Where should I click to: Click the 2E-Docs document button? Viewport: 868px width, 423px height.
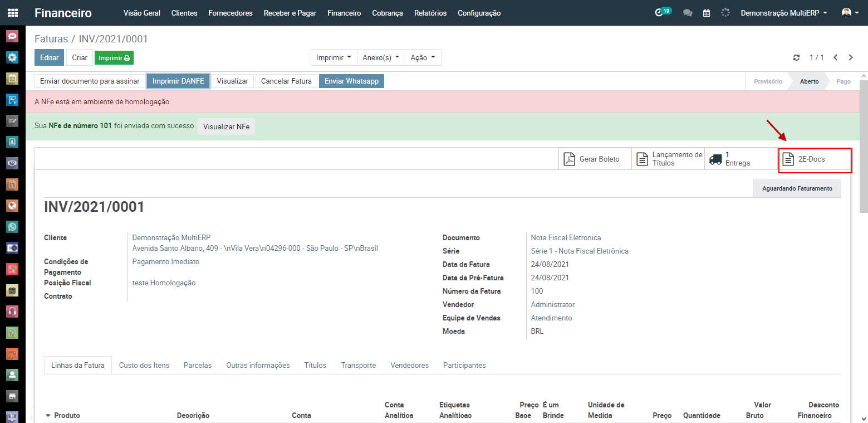(815, 159)
